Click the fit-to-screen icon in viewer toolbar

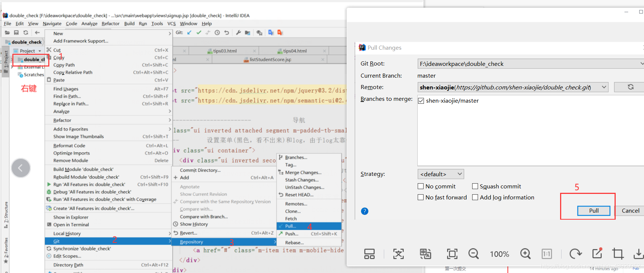(452, 254)
